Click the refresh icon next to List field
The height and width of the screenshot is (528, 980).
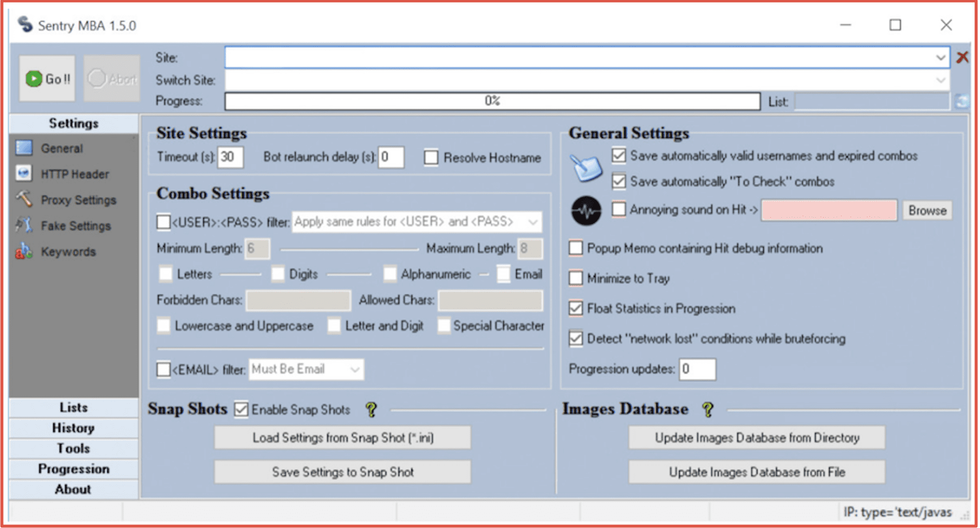point(962,102)
